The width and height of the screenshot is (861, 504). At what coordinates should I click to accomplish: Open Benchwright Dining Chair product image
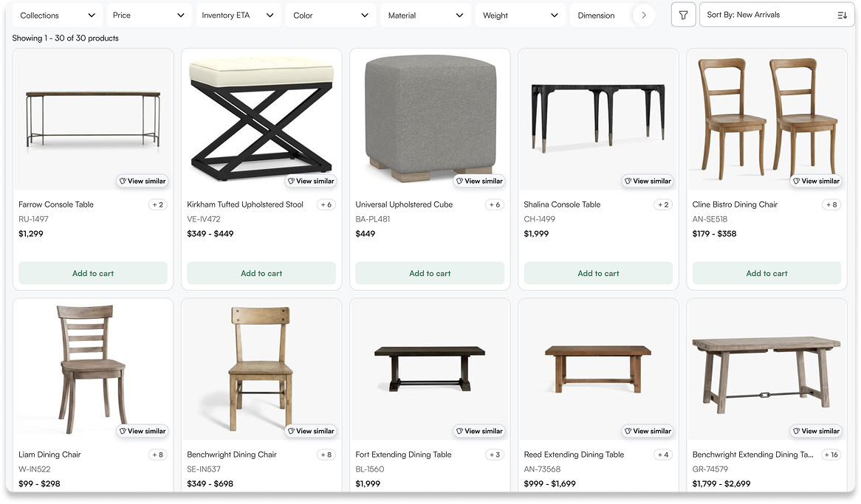tap(261, 362)
